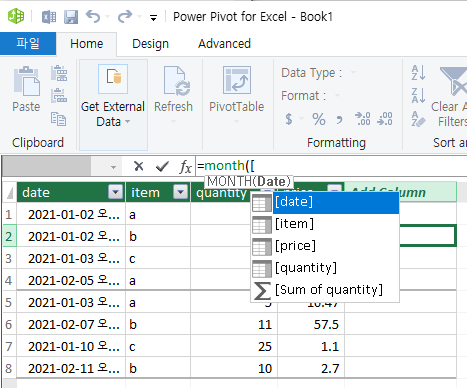Click the Copy icon in Clipboard

pyautogui.click(x=58, y=118)
